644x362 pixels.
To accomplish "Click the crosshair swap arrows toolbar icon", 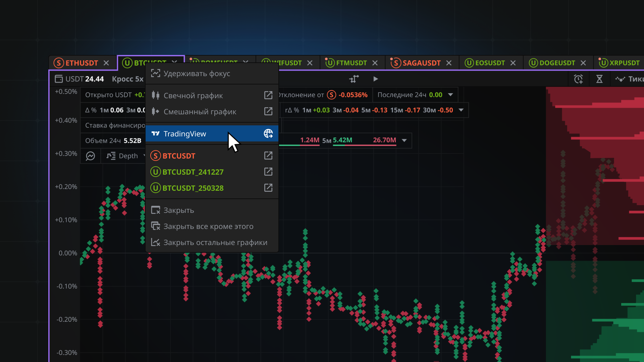I will click(x=354, y=79).
